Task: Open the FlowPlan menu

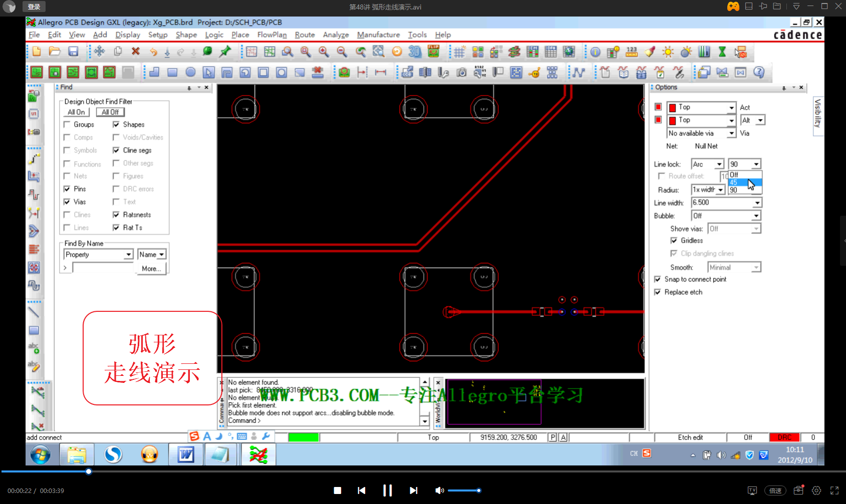Action: pos(272,35)
